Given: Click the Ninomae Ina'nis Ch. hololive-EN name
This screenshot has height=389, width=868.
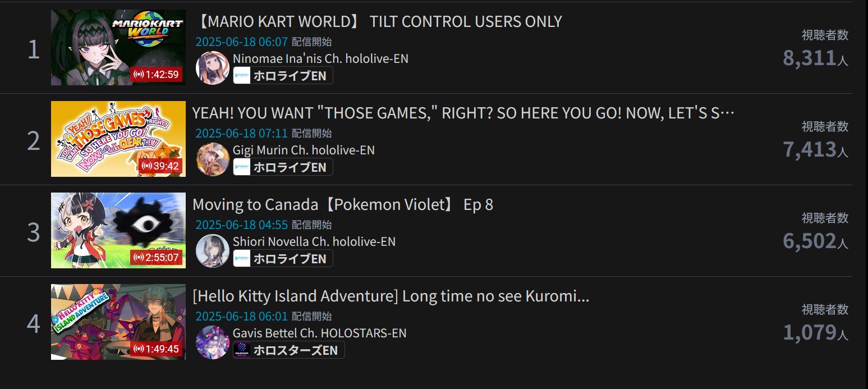Looking at the screenshot, I should tap(320, 59).
